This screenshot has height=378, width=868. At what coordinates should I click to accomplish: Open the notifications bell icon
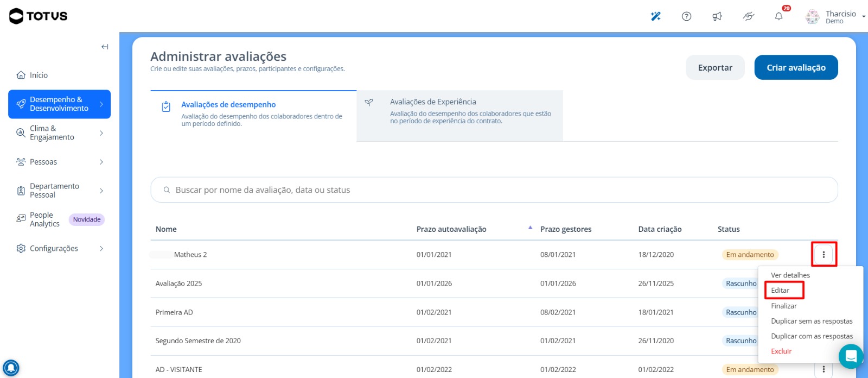(x=778, y=16)
